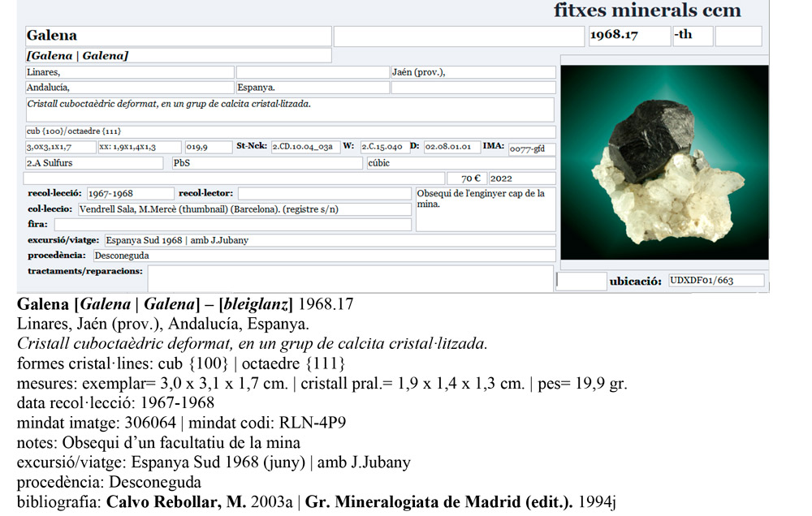Click the bibliografia line 'Calvo Rebollar, M.'
812x516 pixels.
click(x=316, y=502)
